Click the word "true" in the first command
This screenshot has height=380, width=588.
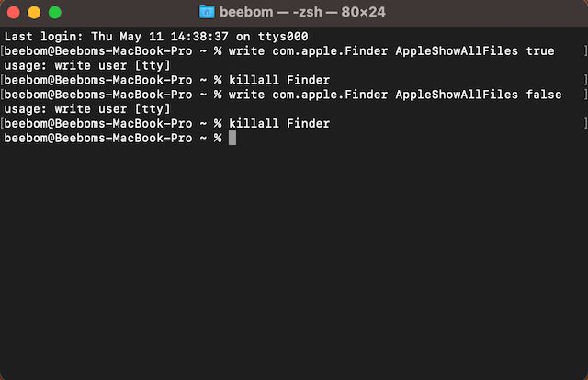pyautogui.click(x=540, y=51)
